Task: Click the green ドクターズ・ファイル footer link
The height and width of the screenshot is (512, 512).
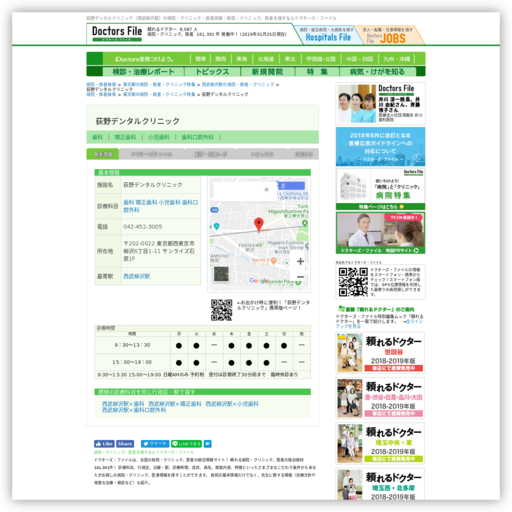Action: pos(144,452)
